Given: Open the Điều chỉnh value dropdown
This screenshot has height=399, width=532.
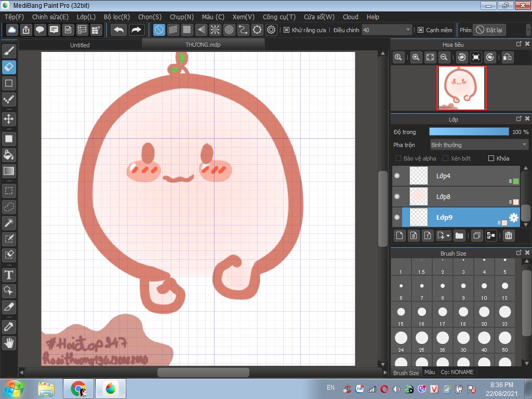Looking at the screenshot, I should coord(387,30).
